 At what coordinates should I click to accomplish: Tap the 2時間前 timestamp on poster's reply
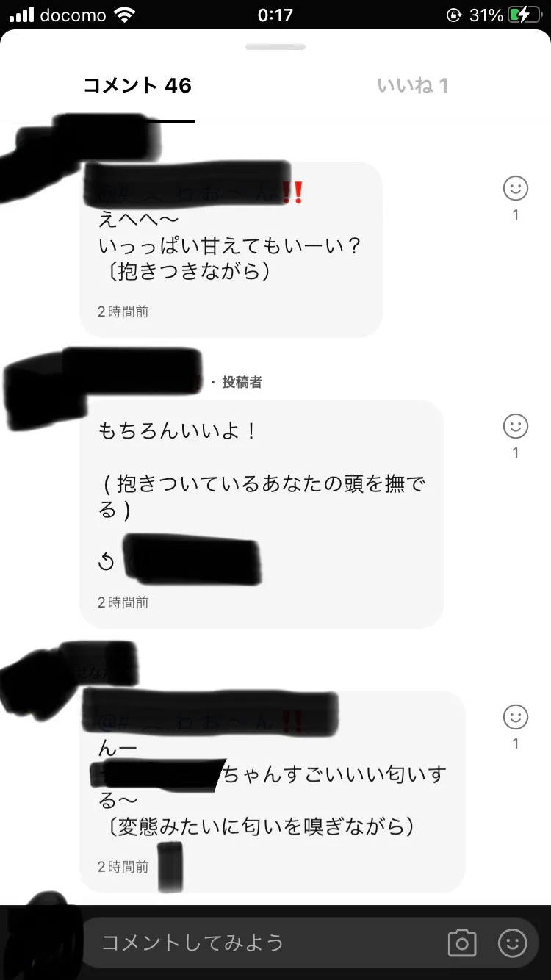(x=123, y=602)
